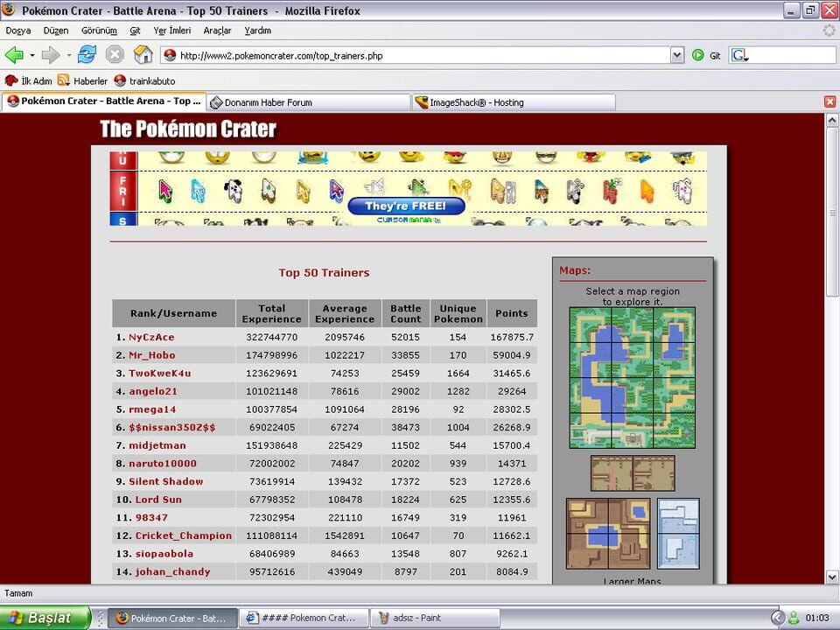Open the address bar URL dropdown
The width and height of the screenshot is (840, 630).
pyautogui.click(x=676, y=54)
